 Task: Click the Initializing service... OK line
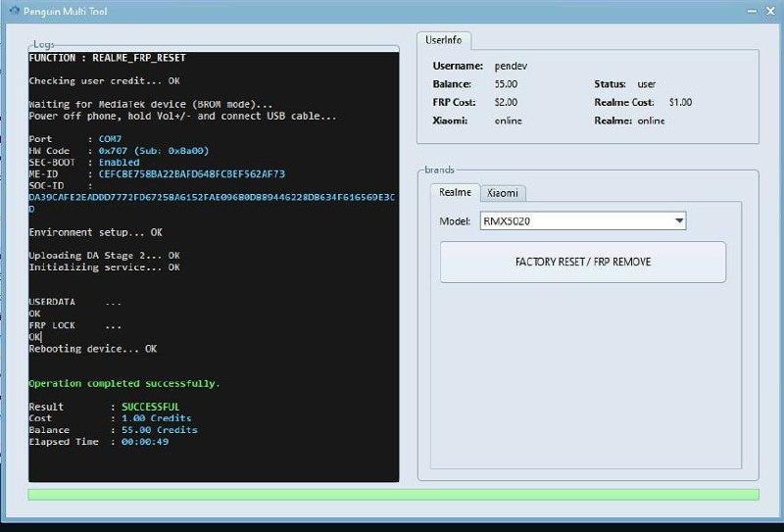point(104,267)
